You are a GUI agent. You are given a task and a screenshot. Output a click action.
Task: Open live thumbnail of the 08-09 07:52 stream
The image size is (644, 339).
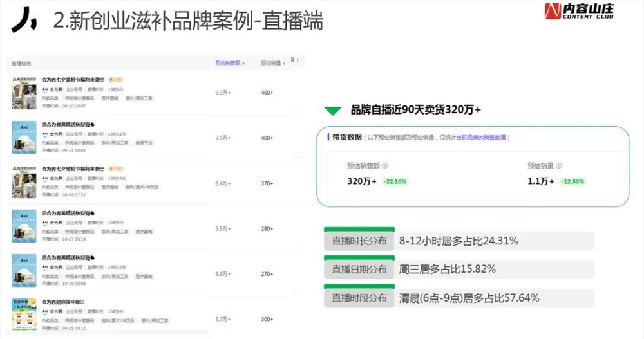[24, 182]
